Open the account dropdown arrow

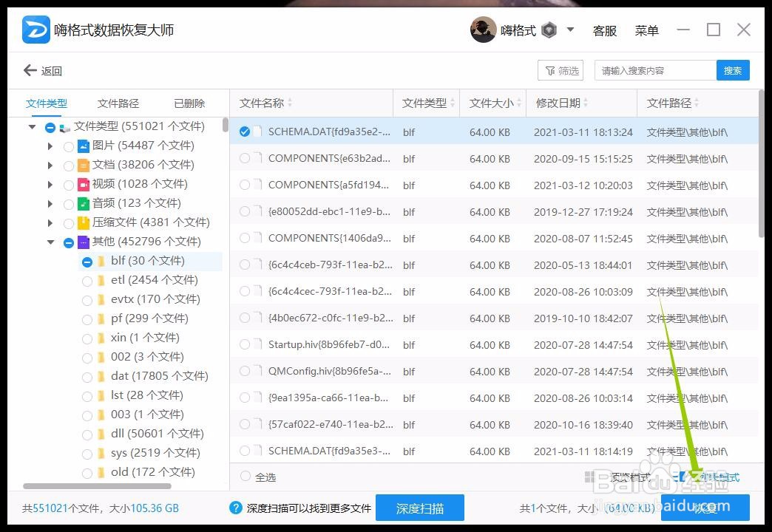click(x=570, y=30)
